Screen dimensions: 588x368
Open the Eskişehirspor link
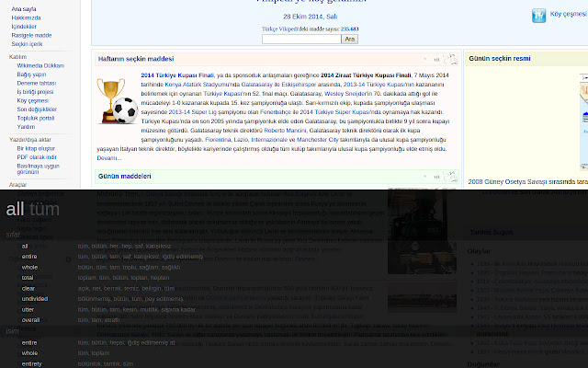pyautogui.click(x=299, y=85)
